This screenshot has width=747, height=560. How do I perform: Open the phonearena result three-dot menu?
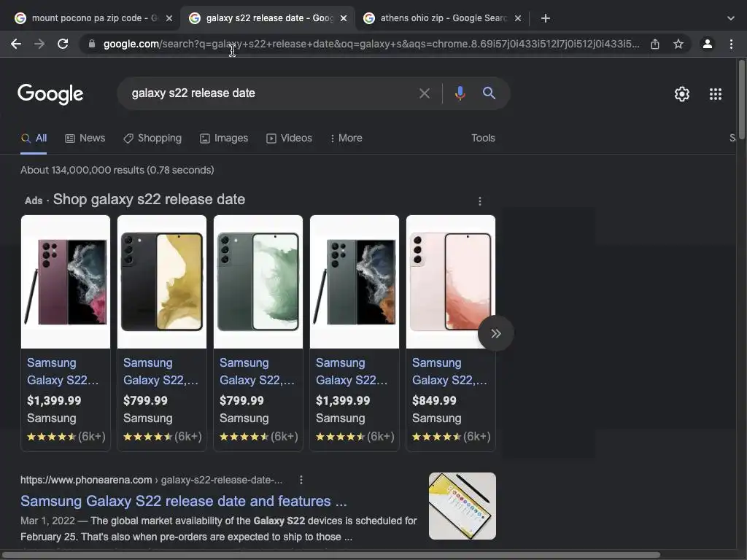click(301, 480)
